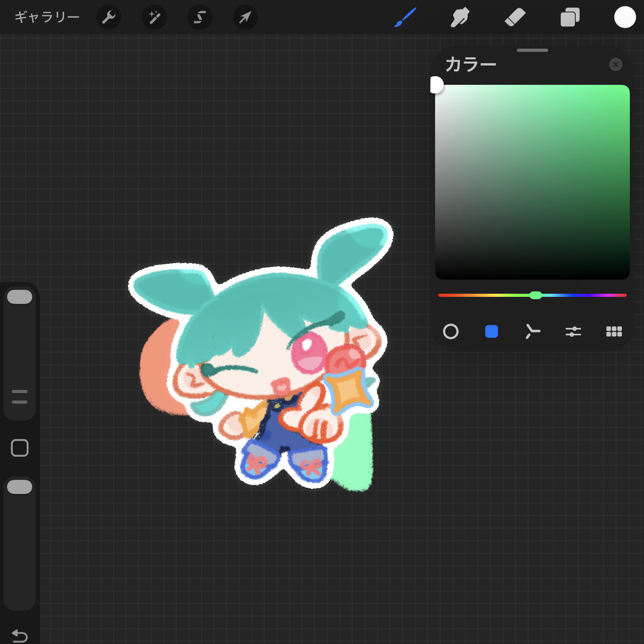Image resolution: width=644 pixels, height=644 pixels.
Task: Tap the Modify square button in sidebar
Action: tap(20, 448)
